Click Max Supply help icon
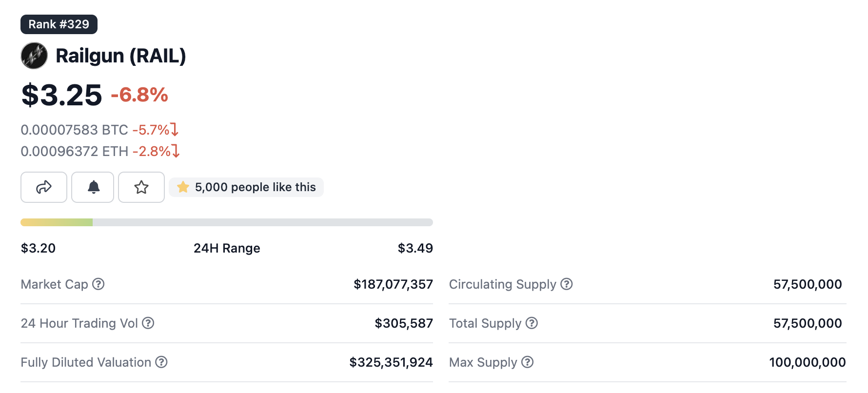The image size is (868, 393). click(x=528, y=362)
